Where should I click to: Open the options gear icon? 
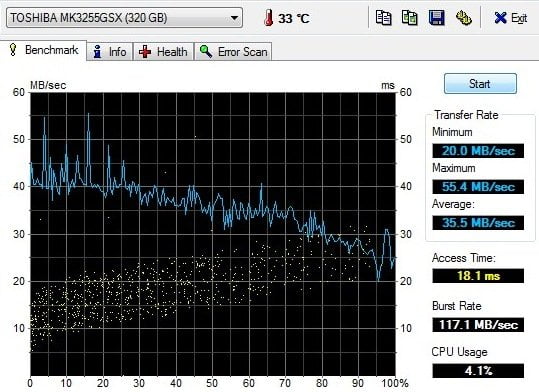point(463,18)
